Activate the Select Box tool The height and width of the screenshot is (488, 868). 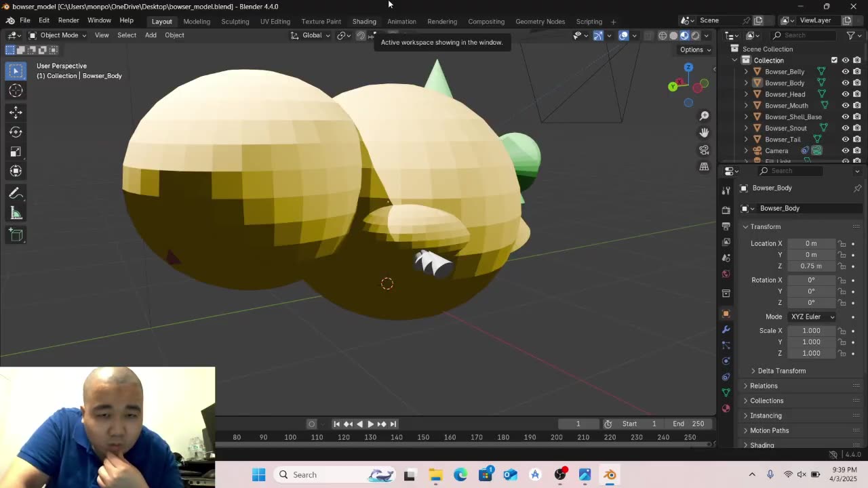coord(16,70)
